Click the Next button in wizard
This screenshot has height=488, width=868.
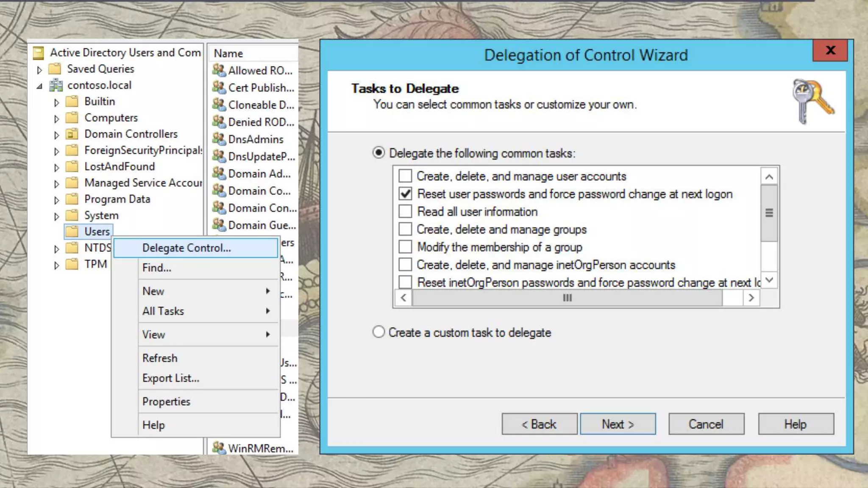[618, 424]
